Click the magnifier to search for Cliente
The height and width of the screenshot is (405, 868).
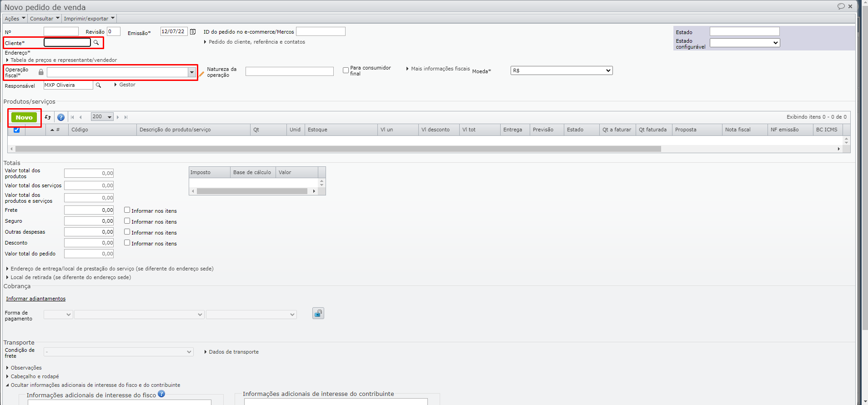[x=96, y=43]
